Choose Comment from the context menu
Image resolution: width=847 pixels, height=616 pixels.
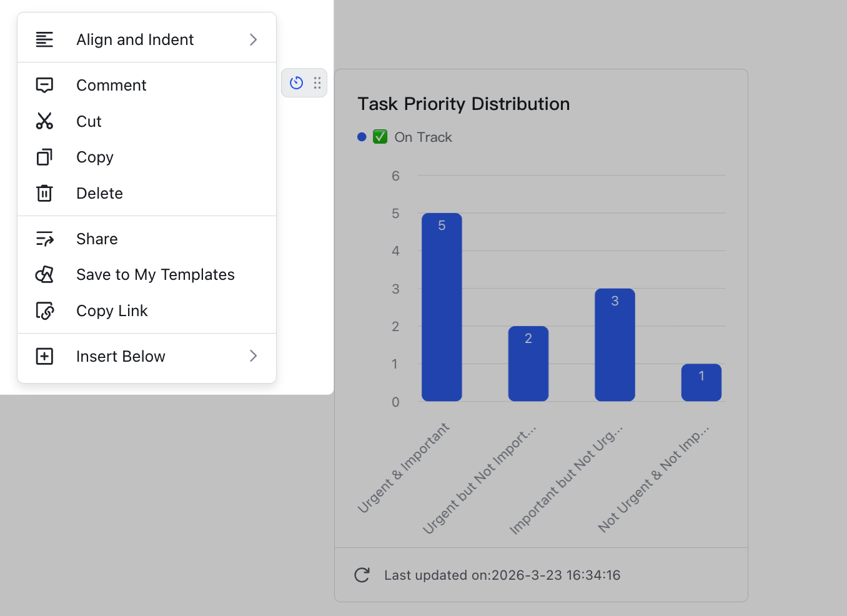pyautogui.click(x=147, y=85)
